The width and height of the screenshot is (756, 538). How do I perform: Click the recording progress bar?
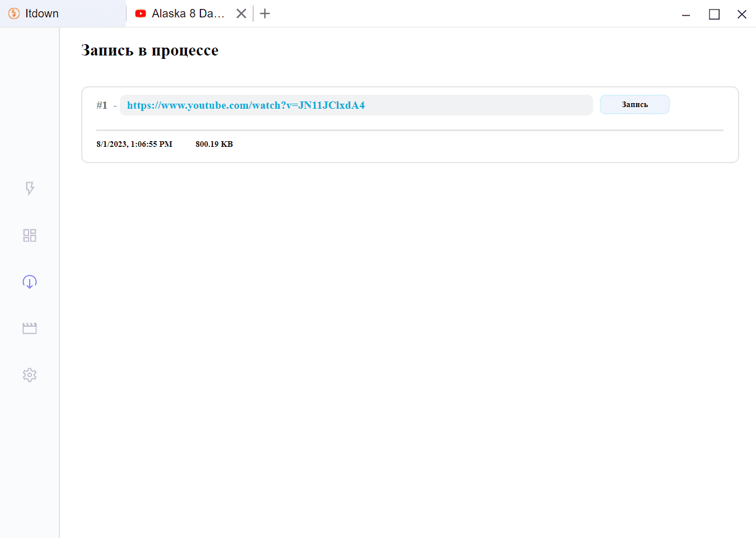[x=410, y=130]
